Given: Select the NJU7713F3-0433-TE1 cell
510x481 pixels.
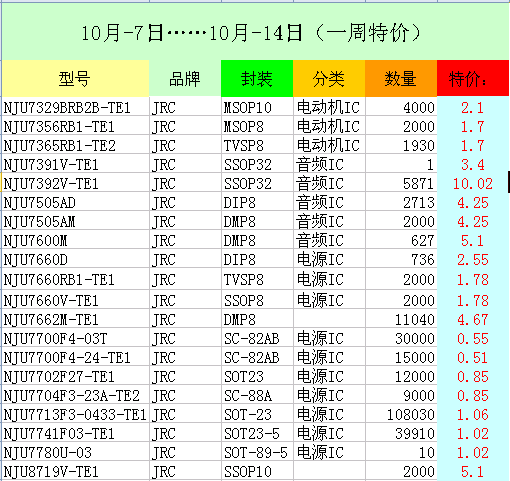Looking at the screenshot, I should point(75,414).
